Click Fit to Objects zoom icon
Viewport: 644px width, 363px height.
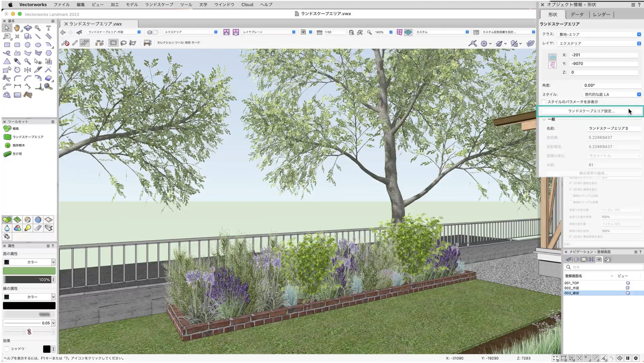tap(360, 32)
